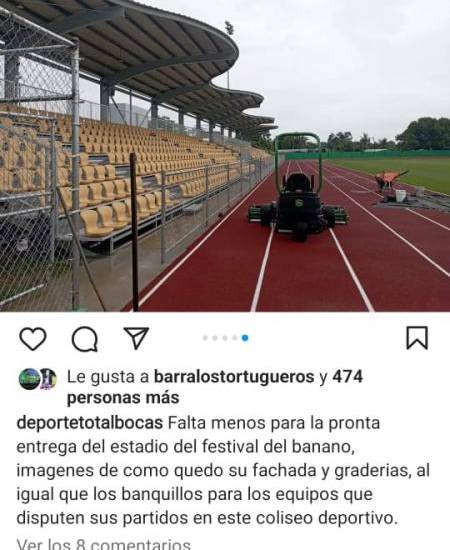450x550 pixels.
Task: Like the post with the heart icon
Action: coord(33,339)
